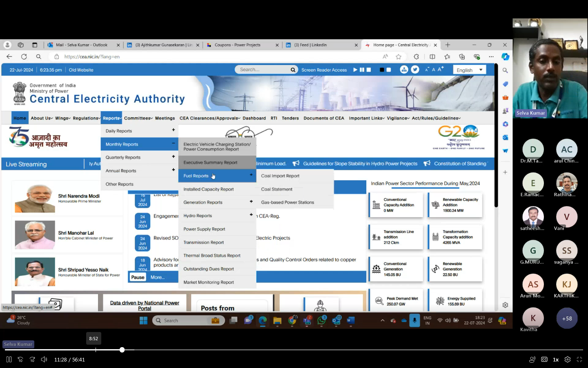This screenshot has height=368, width=588.
Task: Click the increase font size A+ icon
Action: [x=441, y=70]
